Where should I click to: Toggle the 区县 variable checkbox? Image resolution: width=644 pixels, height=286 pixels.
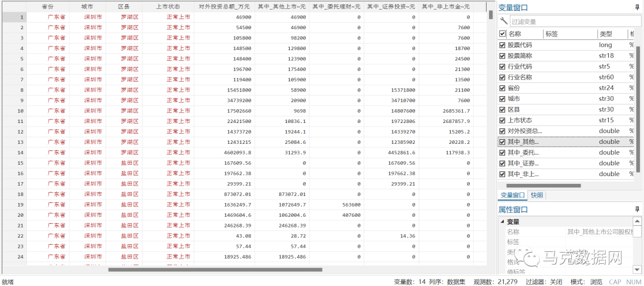[502, 109]
